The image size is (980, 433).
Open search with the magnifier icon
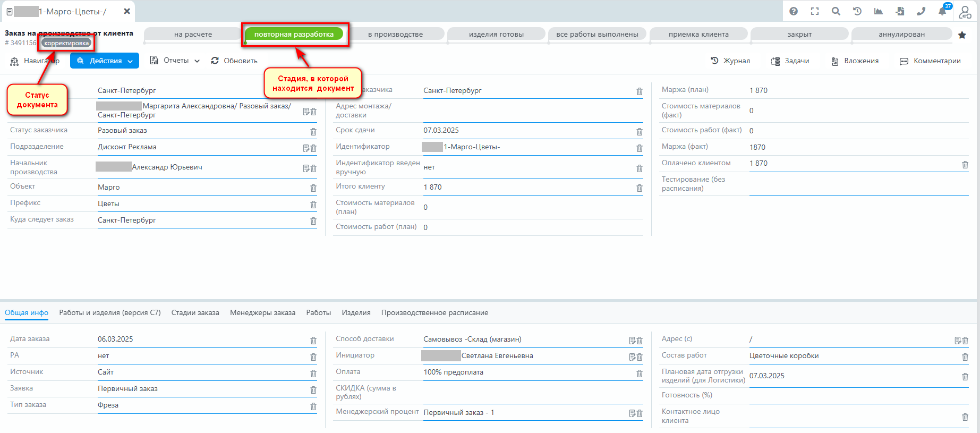836,11
